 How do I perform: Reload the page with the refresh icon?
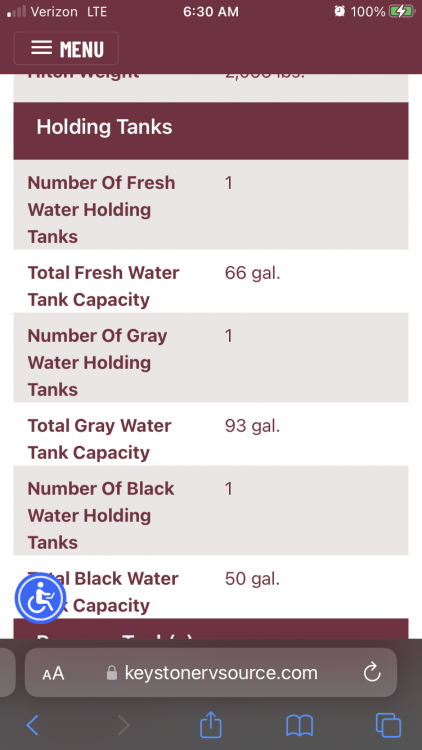(x=372, y=673)
